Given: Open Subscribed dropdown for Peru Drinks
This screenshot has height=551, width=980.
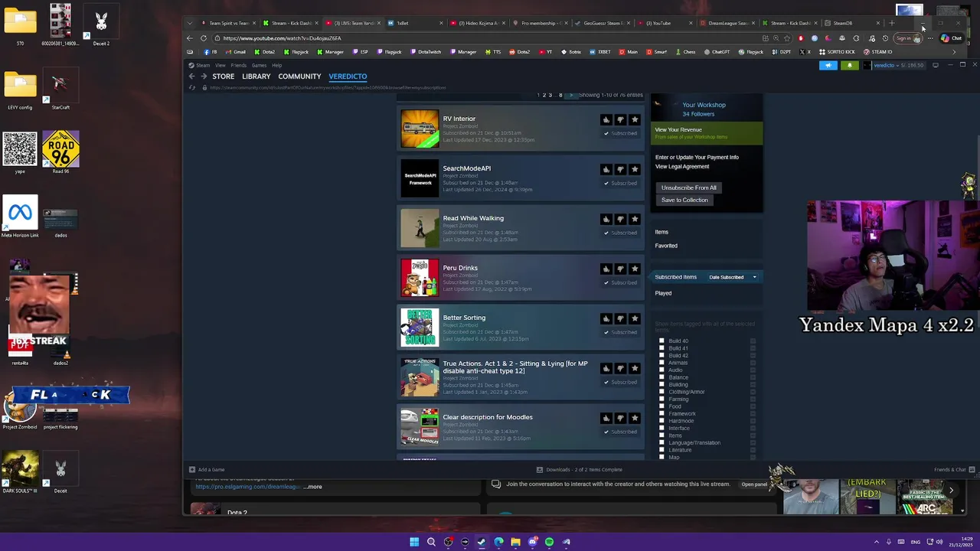Looking at the screenshot, I should tap(621, 282).
